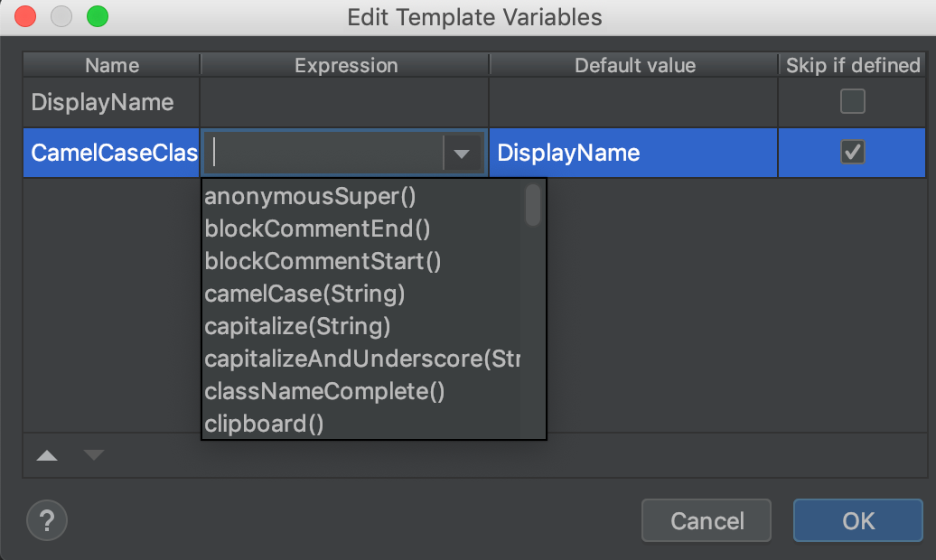Uncheck Skip if defined for CamelCaseClass
Screen dimensions: 936x560
pyautogui.click(x=853, y=152)
